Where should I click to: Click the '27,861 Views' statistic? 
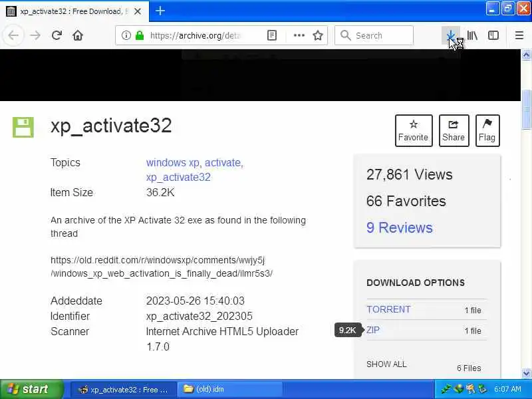[x=410, y=175]
